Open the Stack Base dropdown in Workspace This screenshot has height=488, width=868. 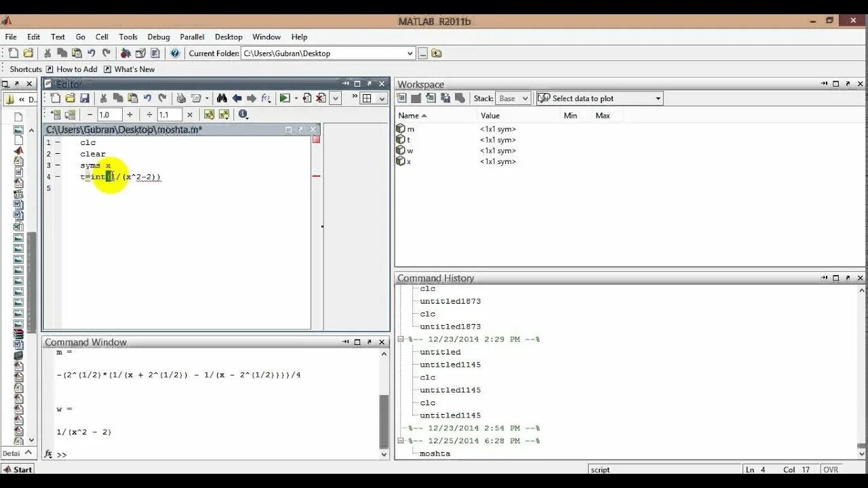pyautogui.click(x=512, y=98)
